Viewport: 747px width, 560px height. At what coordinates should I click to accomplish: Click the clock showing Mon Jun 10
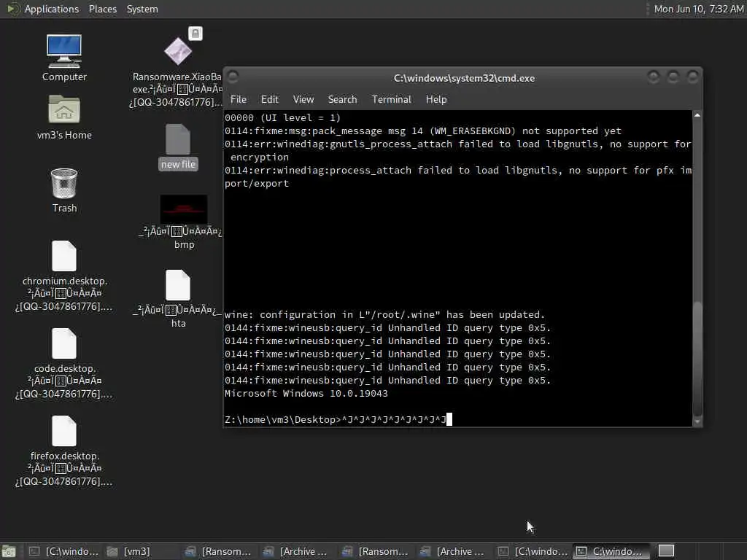[698, 9]
